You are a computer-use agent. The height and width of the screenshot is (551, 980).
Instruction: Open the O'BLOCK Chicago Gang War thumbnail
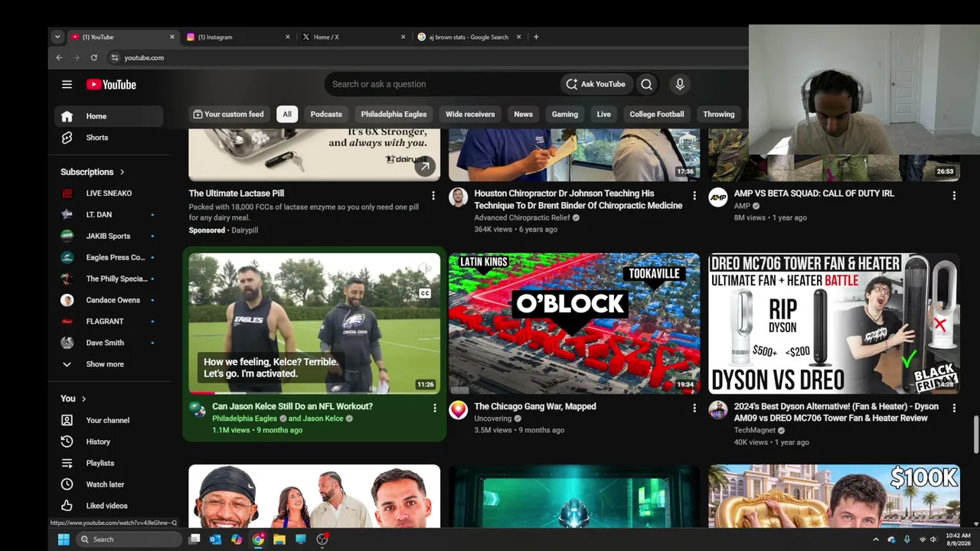pyautogui.click(x=574, y=324)
